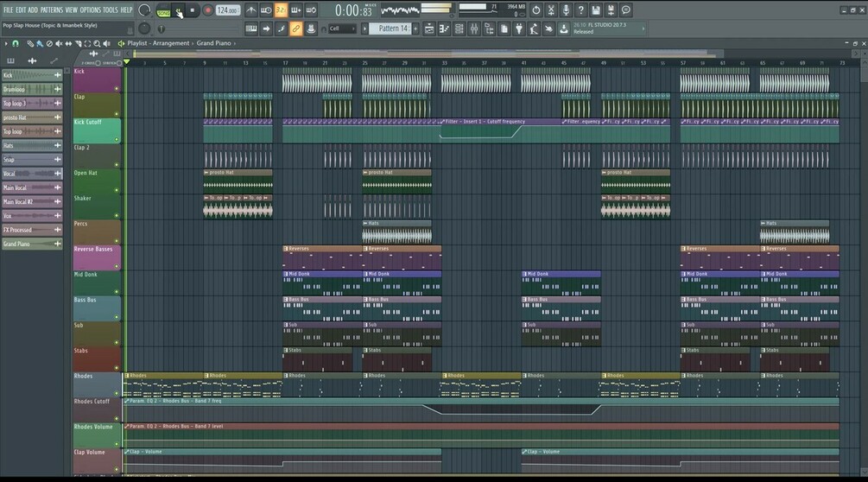Open the Mixer icon
This screenshot has height=482, width=868.
click(x=474, y=29)
